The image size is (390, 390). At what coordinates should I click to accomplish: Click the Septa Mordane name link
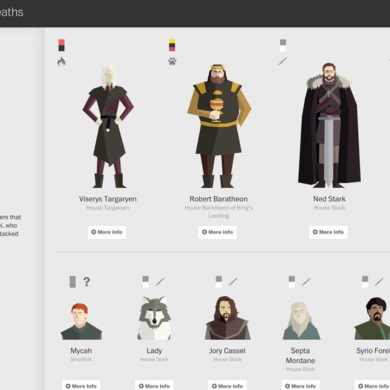pos(300,355)
